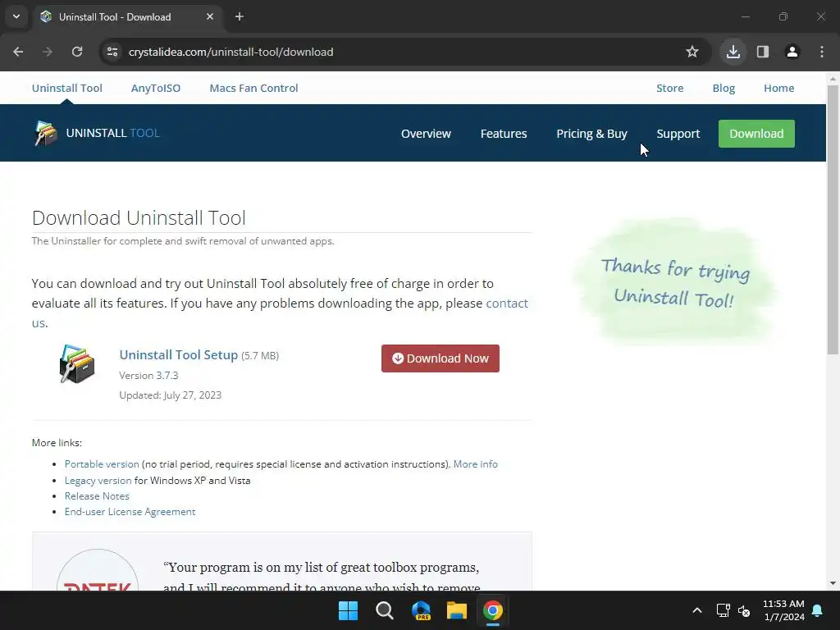Open the Chrome profile icon
Image resolution: width=840 pixels, height=630 pixels.
[792, 52]
